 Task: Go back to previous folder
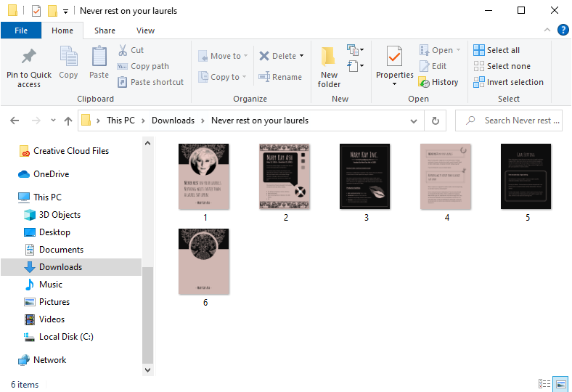pos(15,121)
